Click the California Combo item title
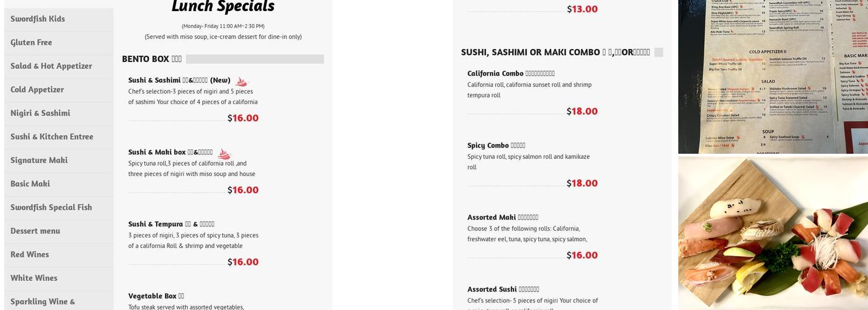The image size is (868, 310). coord(511,73)
